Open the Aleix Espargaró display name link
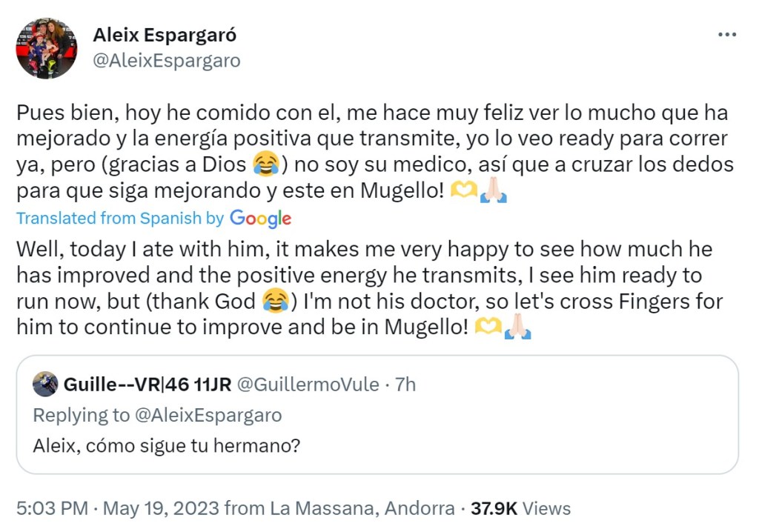This screenshot has width=759, height=532. coord(165,35)
